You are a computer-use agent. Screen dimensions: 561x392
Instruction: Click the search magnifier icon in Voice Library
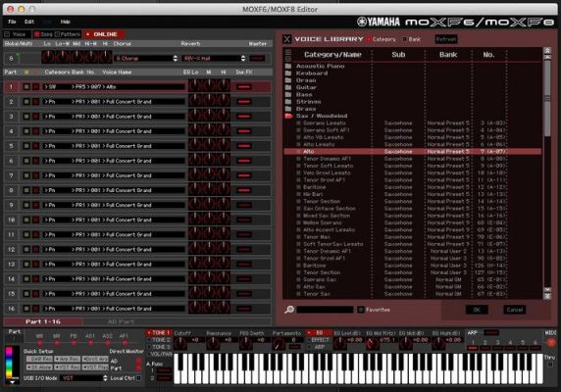tap(289, 310)
